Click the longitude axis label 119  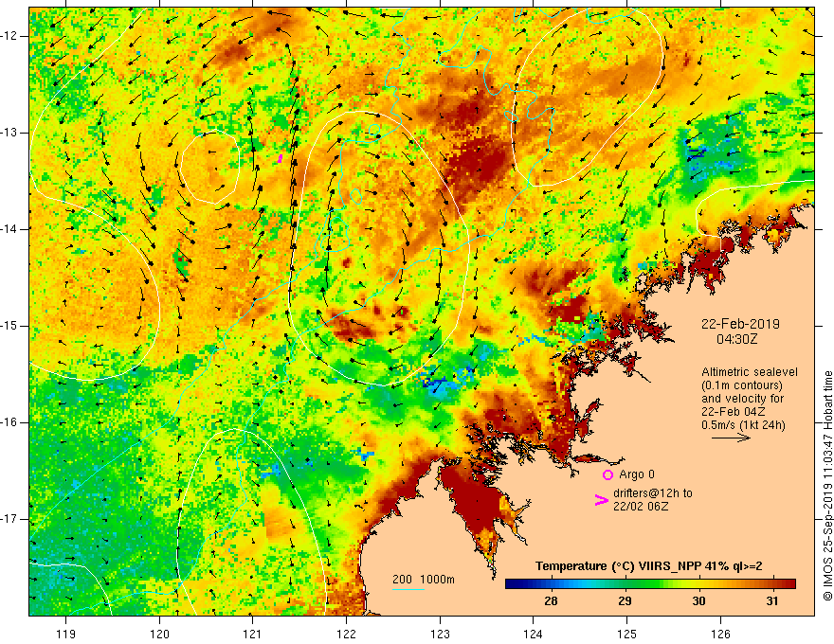(x=66, y=634)
